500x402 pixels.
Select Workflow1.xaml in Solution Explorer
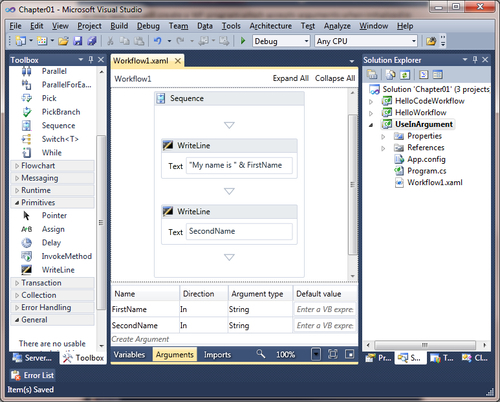point(435,183)
